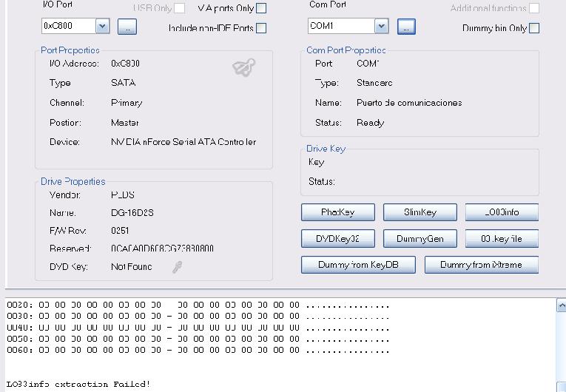Click the DVD Key value Not Found
The width and height of the screenshot is (566, 392).
point(132,267)
